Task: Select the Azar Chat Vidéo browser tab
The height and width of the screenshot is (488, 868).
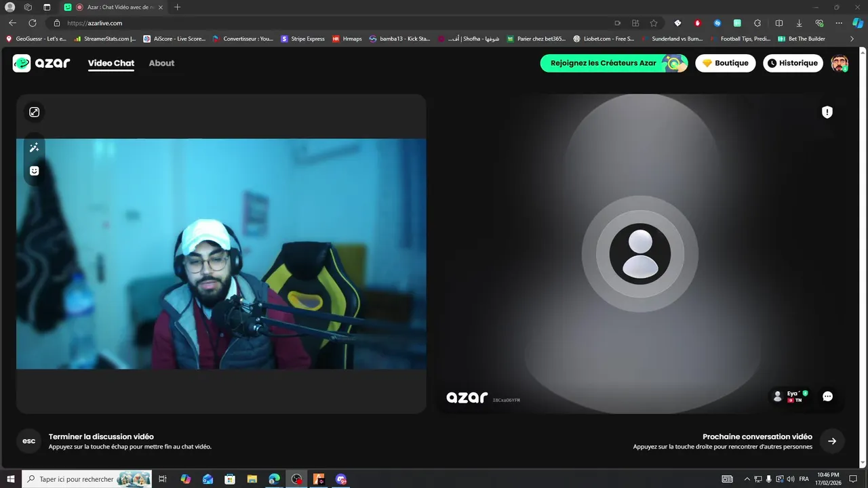Action: click(x=114, y=7)
